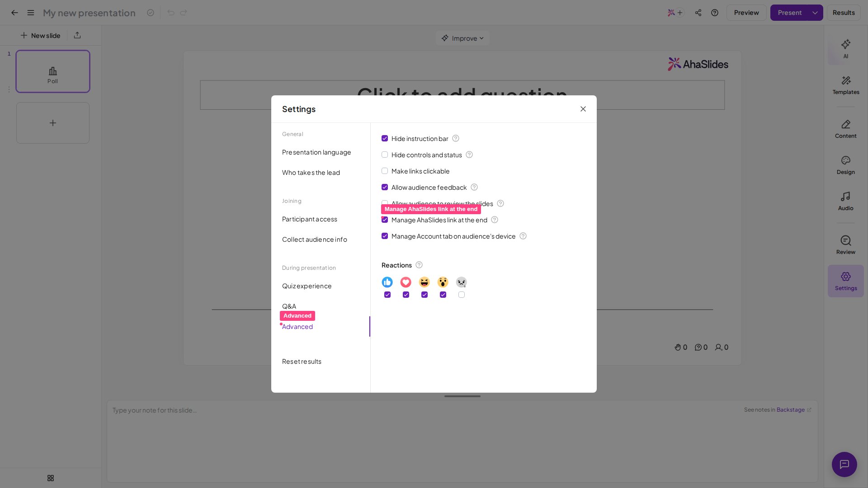Select the Poll slide thumbnail
The image size is (868, 488).
pyautogui.click(x=53, y=71)
